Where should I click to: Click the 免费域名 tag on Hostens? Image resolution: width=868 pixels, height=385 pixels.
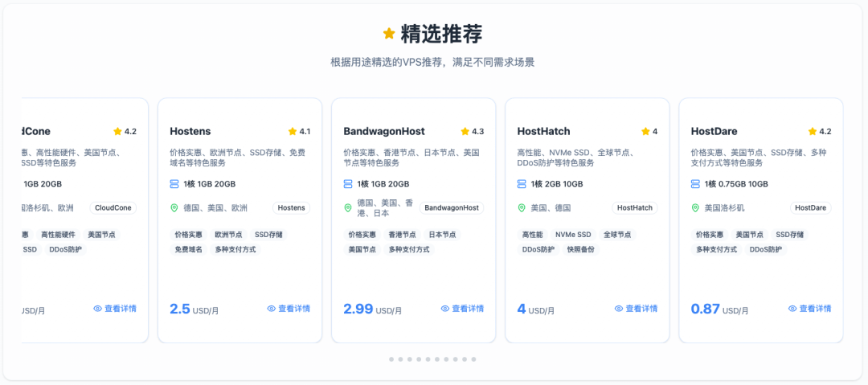pos(189,250)
